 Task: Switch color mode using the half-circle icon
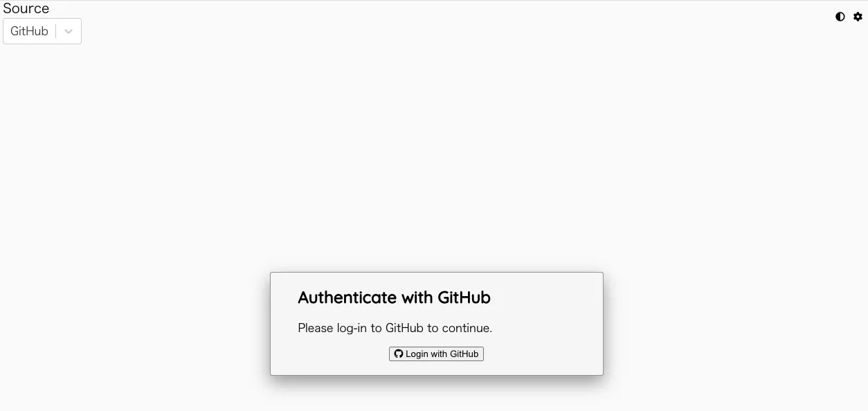pyautogui.click(x=840, y=17)
